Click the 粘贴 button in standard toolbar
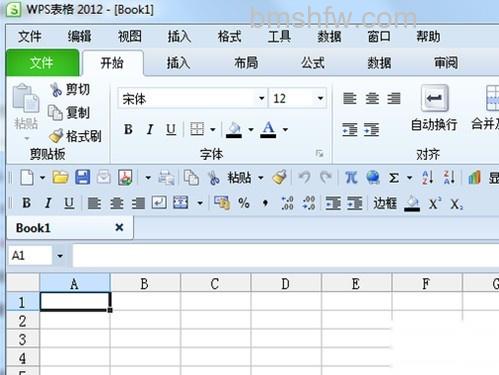 pyautogui.click(x=239, y=178)
